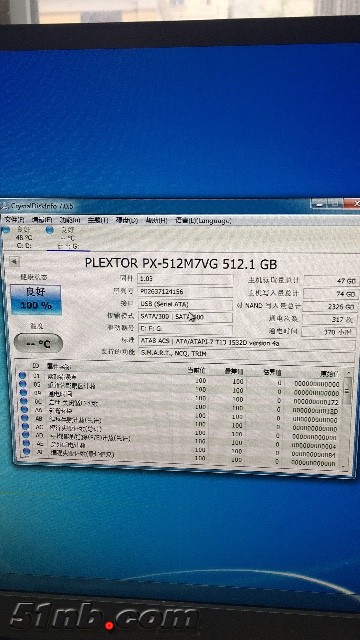360x640 pixels.
Task: Click the blue status circle for attribute 09
Action: coord(23,393)
